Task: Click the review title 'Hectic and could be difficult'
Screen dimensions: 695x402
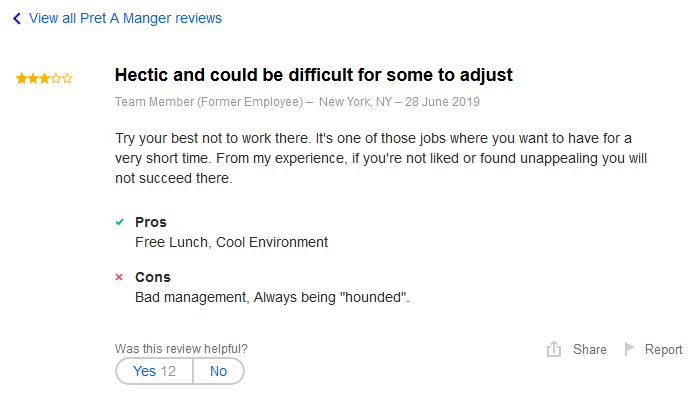Action: tap(314, 75)
